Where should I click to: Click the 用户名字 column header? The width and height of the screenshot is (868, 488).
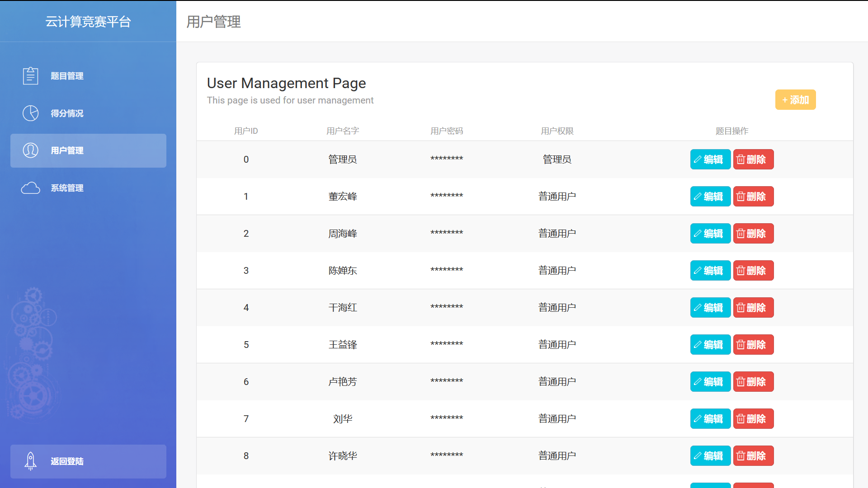[343, 131]
